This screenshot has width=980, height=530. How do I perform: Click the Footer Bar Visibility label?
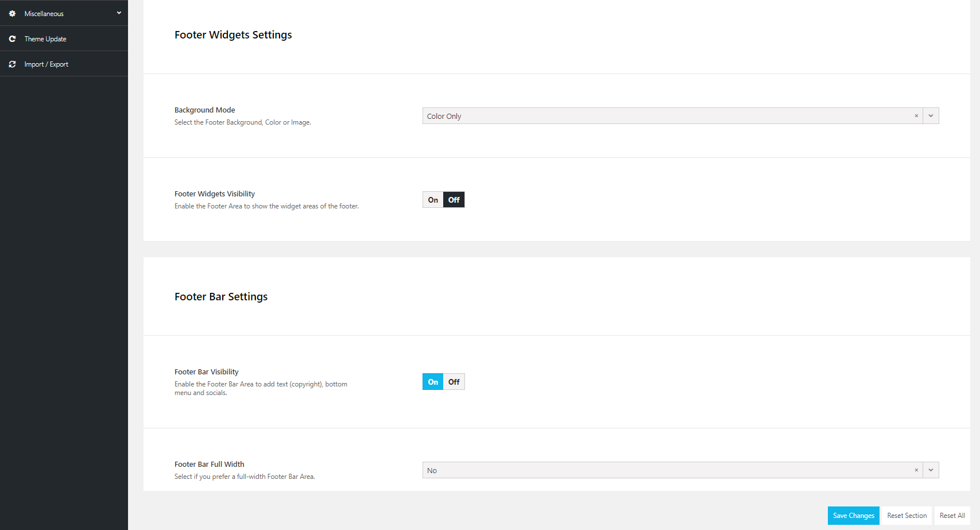pos(207,372)
